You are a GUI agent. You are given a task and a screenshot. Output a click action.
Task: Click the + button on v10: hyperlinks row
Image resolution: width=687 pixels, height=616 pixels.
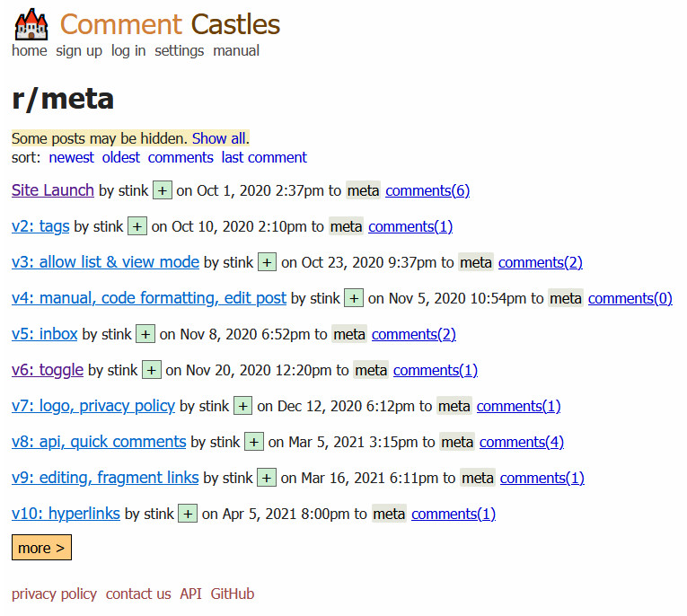pos(188,514)
